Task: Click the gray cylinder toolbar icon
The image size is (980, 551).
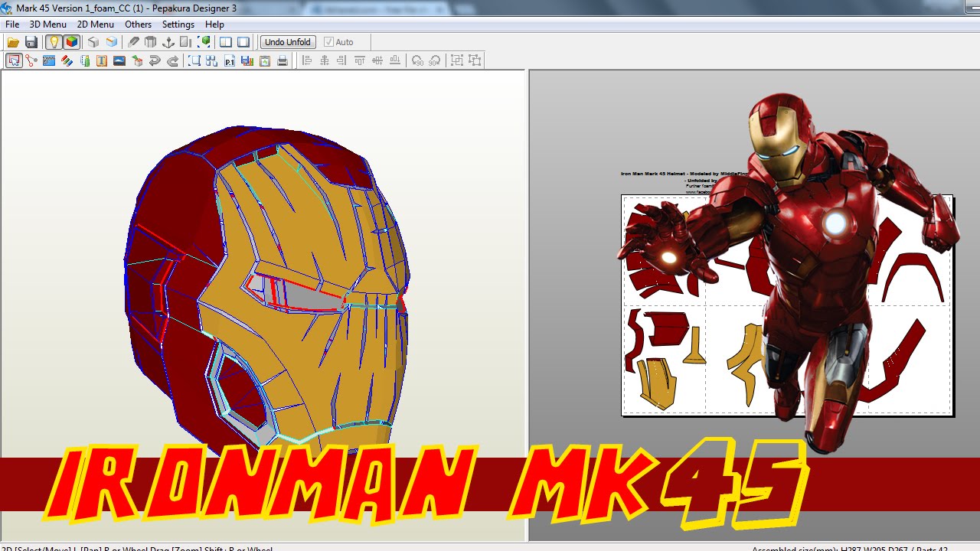Action: (x=151, y=42)
